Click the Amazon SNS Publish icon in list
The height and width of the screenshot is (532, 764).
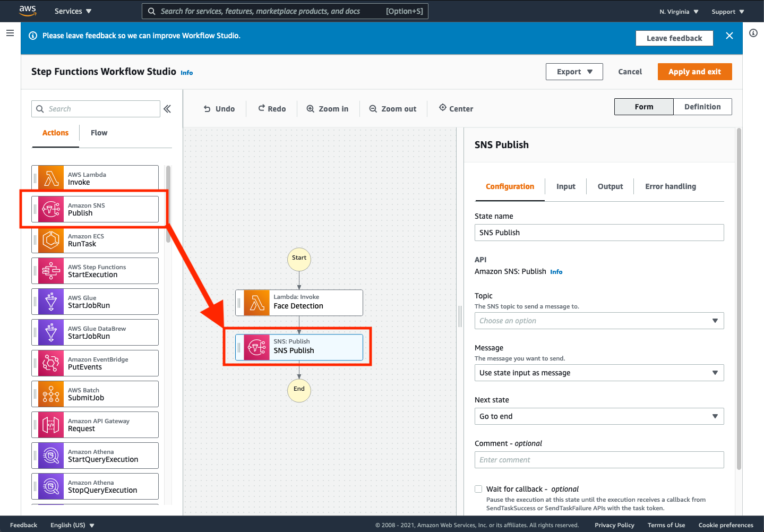click(x=51, y=209)
